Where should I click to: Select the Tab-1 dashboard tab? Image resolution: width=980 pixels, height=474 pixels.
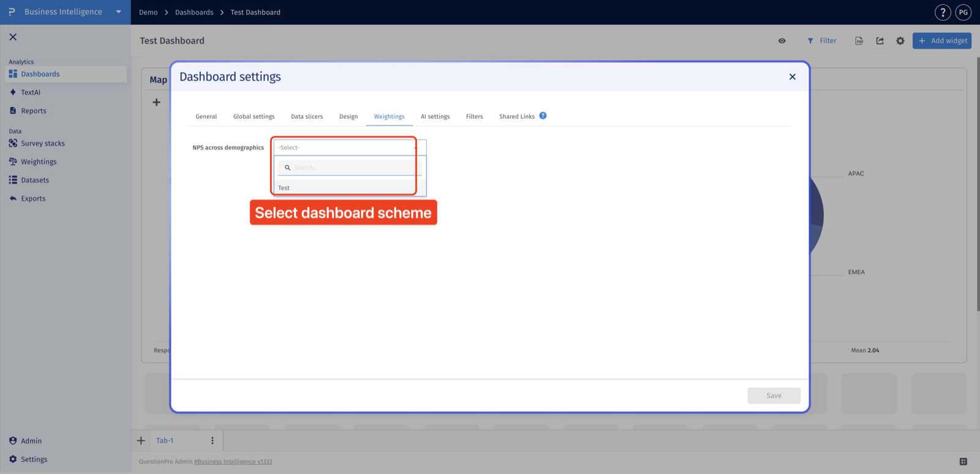coord(165,441)
